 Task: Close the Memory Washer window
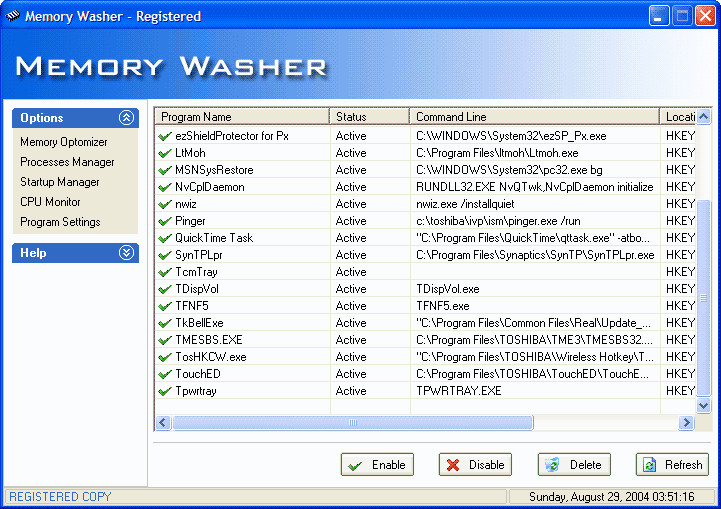pos(705,16)
